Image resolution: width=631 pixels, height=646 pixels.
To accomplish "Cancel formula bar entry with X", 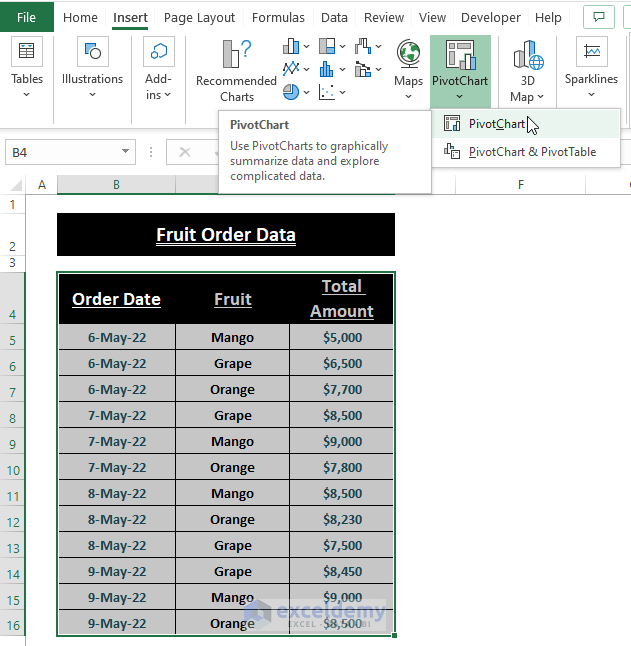I will [x=185, y=152].
